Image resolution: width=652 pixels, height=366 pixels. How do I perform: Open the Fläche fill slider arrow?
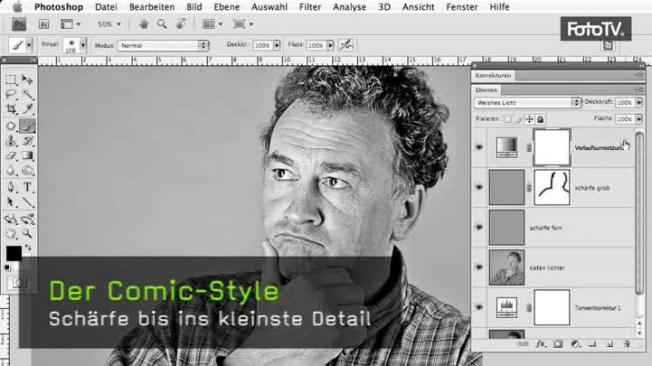(639, 119)
